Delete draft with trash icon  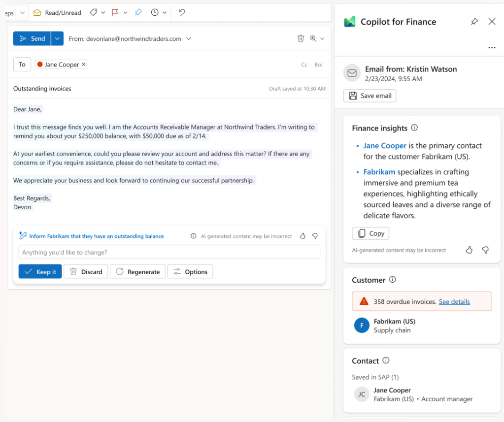coord(301,38)
